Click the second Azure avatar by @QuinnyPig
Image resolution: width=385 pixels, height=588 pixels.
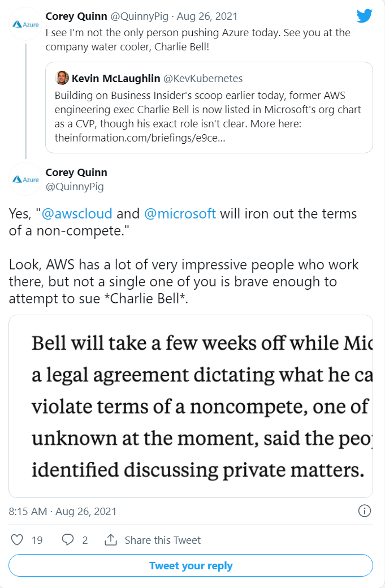click(25, 179)
